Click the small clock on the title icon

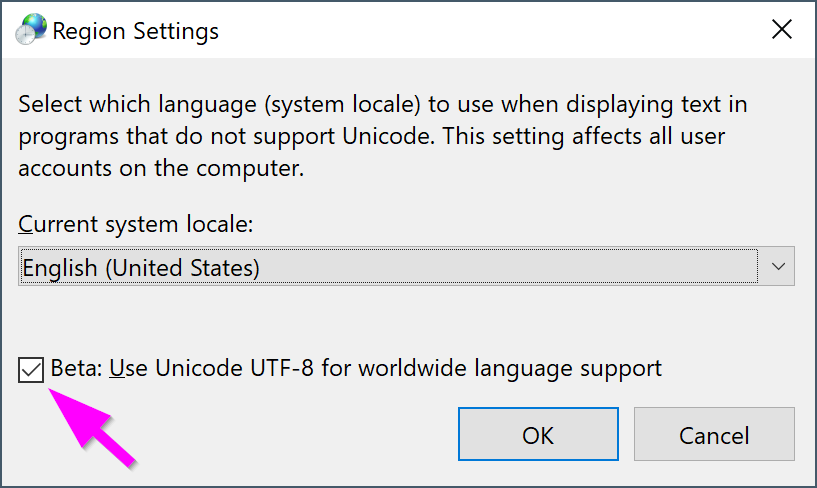pyautogui.click(x=24, y=35)
